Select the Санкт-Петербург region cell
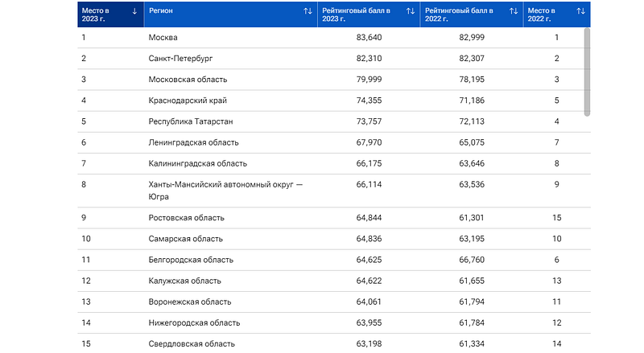Image resolution: width=644 pixels, height=353 pixels. point(180,59)
